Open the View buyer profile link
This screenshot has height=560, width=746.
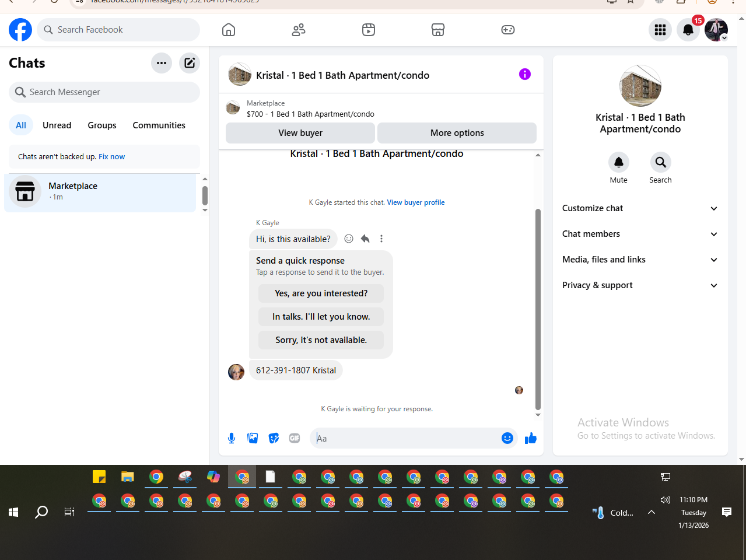point(416,202)
